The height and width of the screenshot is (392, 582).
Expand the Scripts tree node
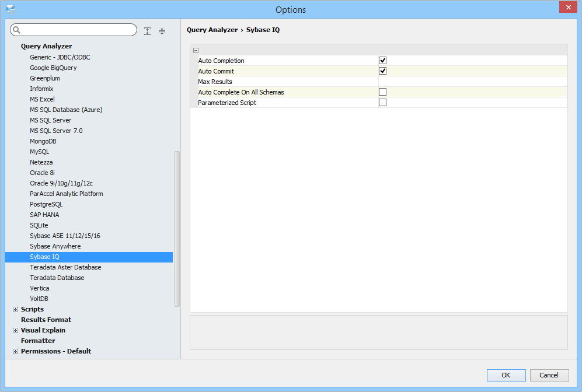[15, 309]
